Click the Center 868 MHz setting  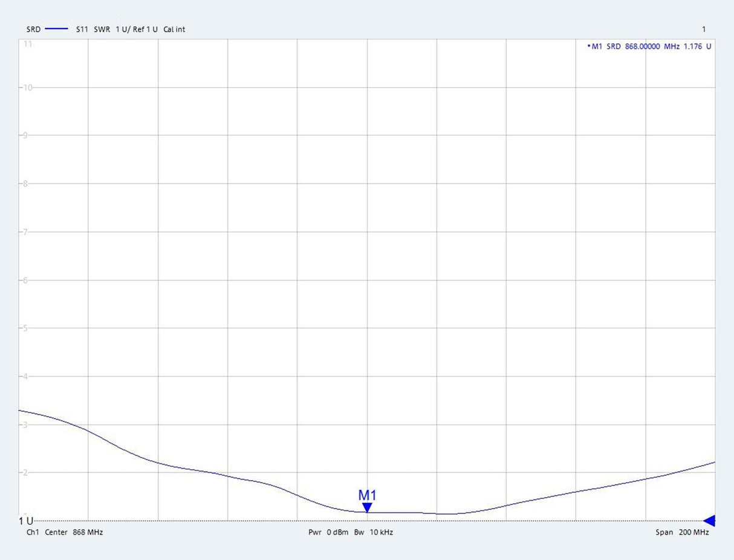coord(74,532)
